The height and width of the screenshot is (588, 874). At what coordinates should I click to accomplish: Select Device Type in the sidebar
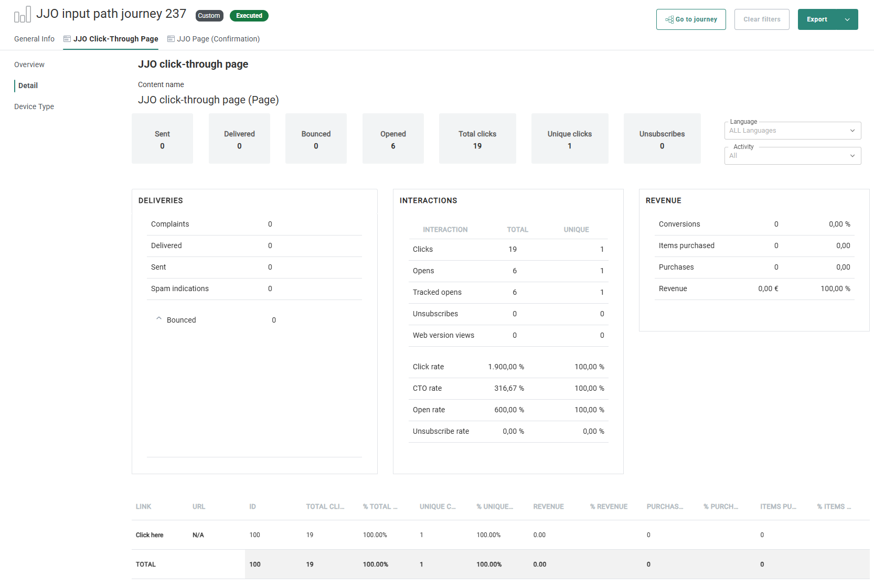pos(34,106)
